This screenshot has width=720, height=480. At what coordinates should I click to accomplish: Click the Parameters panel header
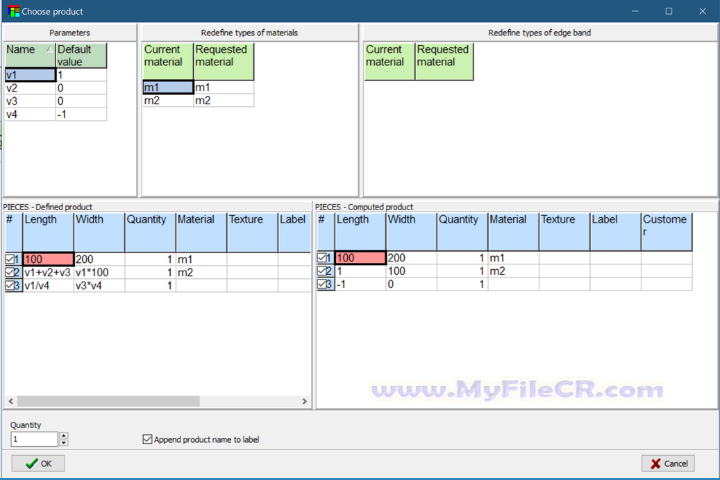(x=70, y=33)
